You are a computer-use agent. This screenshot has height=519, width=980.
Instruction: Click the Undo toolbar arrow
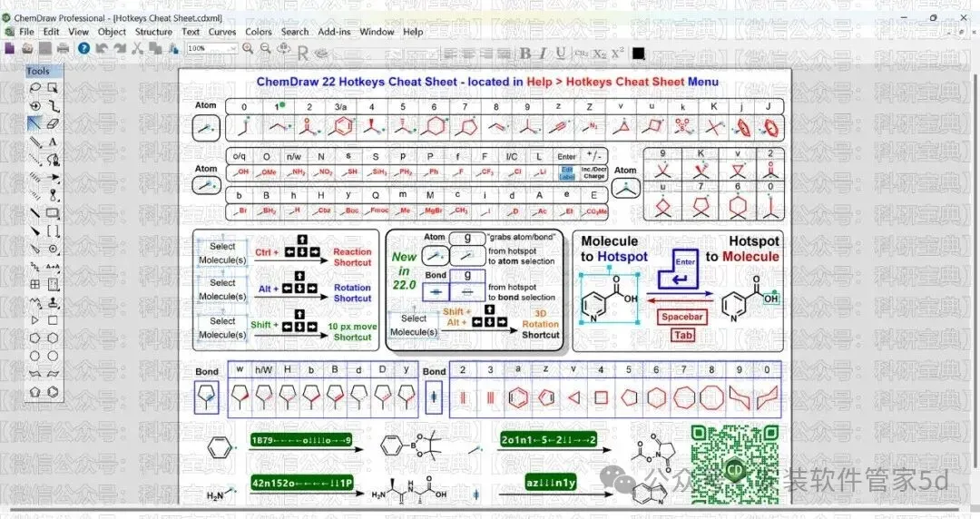102,48
